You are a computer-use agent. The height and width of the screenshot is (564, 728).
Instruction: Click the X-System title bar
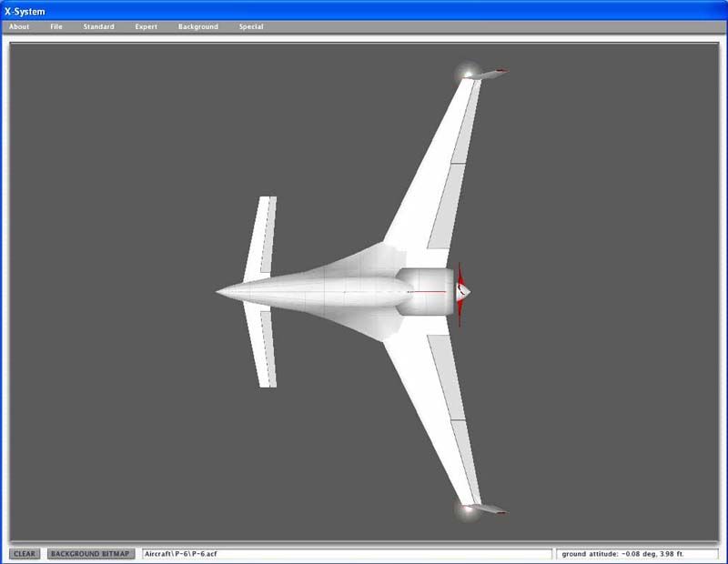(364, 10)
